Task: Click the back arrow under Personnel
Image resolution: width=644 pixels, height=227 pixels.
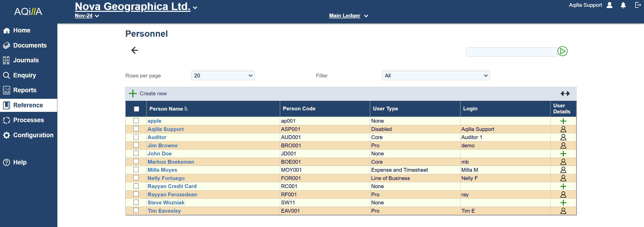Action: click(135, 50)
